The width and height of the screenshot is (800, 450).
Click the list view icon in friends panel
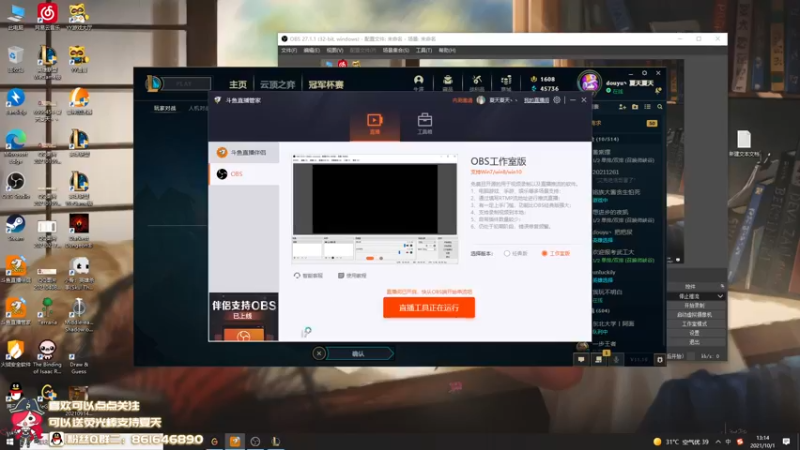coord(647,107)
